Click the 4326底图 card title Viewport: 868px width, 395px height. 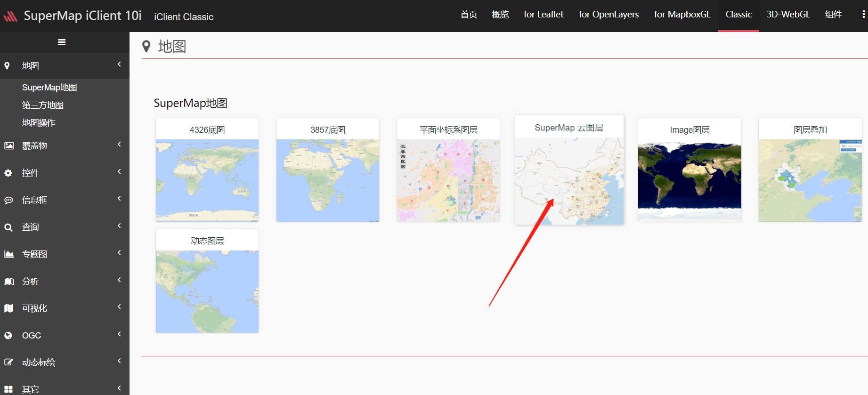click(x=207, y=130)
